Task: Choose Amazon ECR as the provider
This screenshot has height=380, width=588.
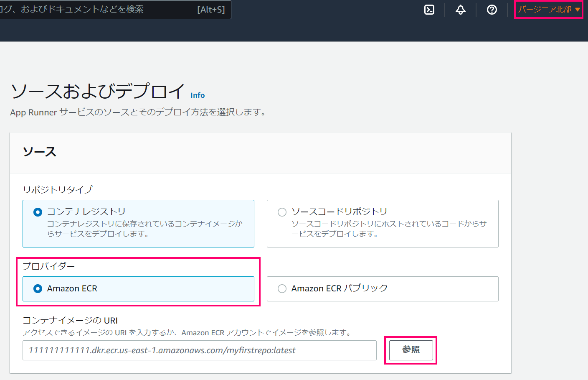Action: coord(38,288)
